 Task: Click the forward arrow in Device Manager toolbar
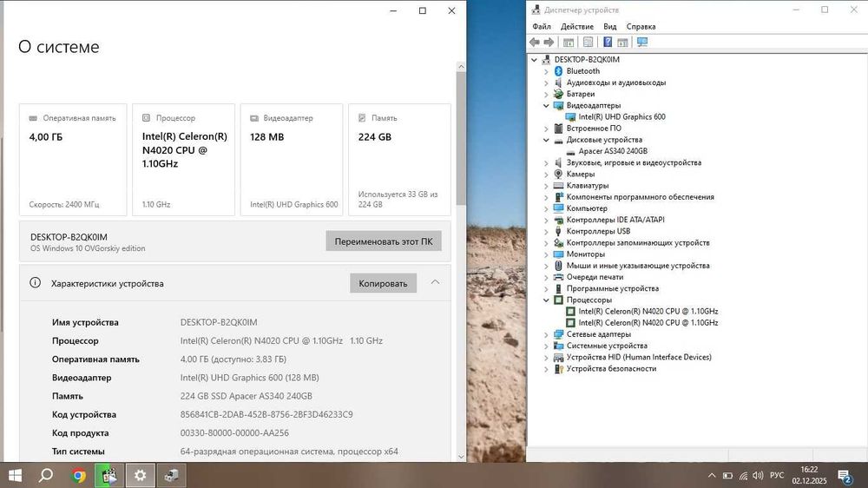pyautogui.click(x=549, y=42)
